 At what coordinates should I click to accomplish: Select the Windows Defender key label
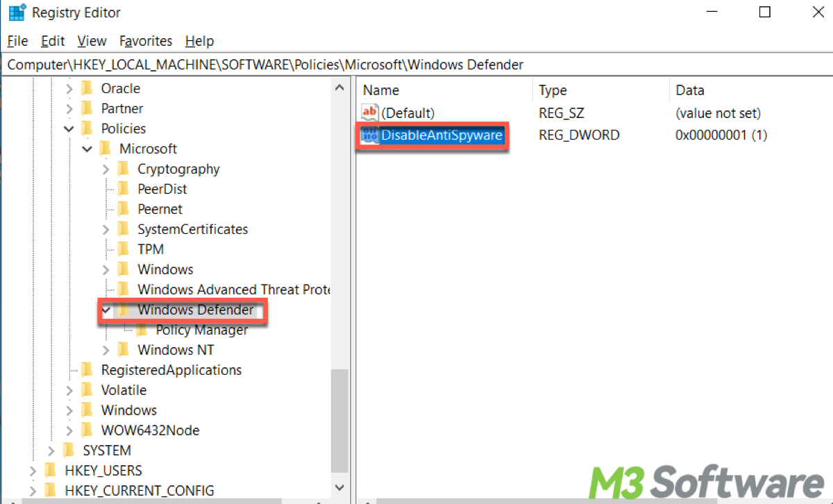[196, 310]
